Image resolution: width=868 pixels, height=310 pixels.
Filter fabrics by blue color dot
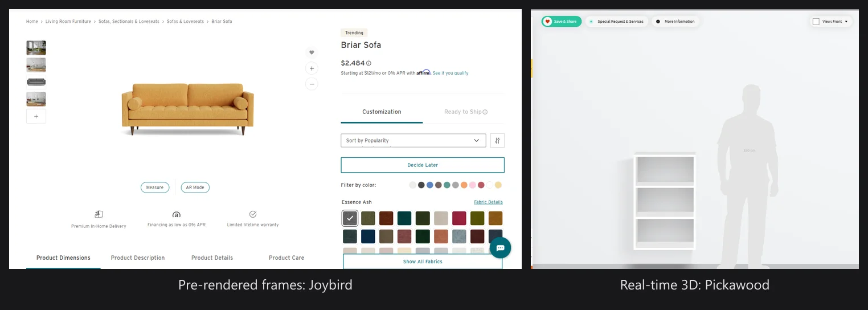(430, 185)
